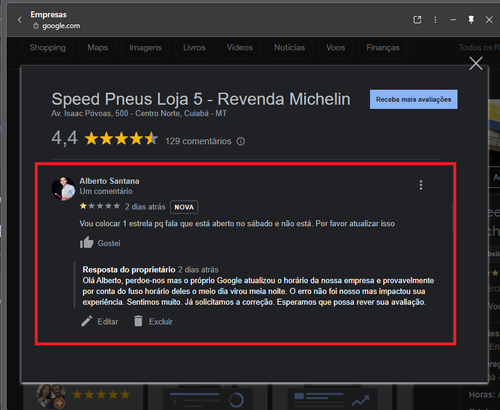Screen dimensions: 500x410
Task: Click the thumbs-up Gostei icon
Action: click(86, 243)
